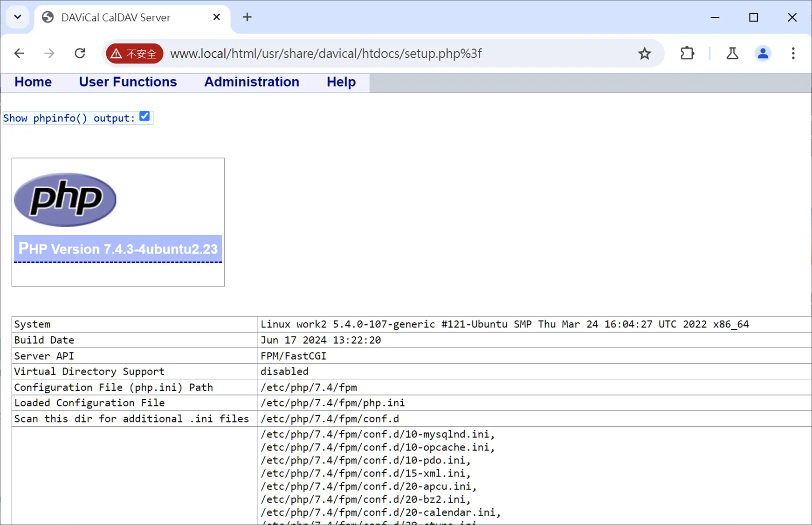Image resolution: width=812 pixels, height=525 pixels.
Task: Click the Linux work2 system value
Action: click(505, 324)
